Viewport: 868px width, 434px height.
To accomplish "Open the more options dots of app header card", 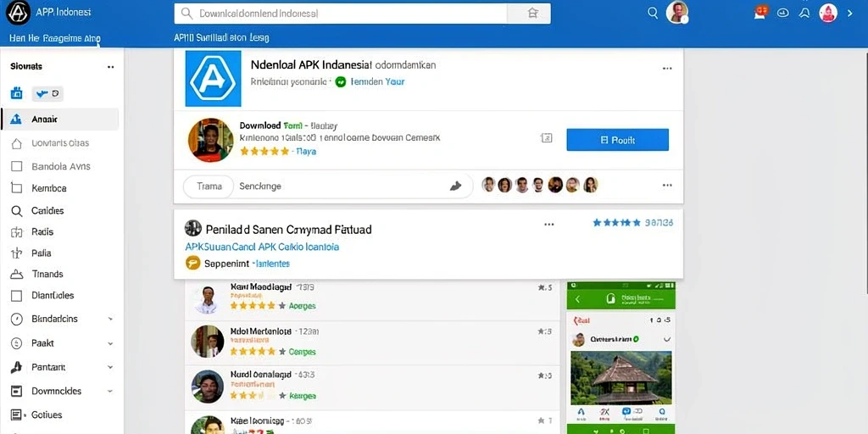I will coord(667,68).
